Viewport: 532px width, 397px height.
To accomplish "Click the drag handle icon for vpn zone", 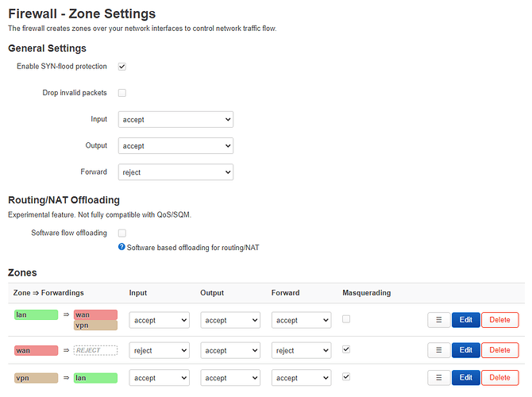I will point(438,378).
